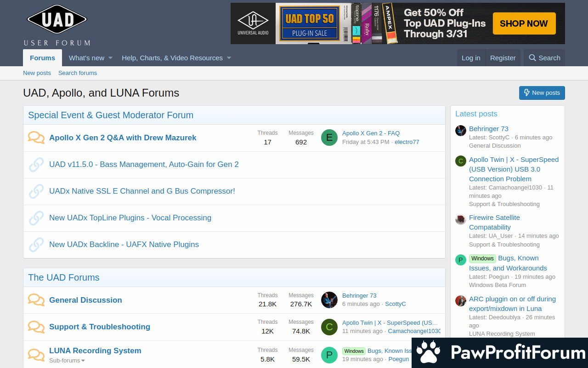Open Behringer 73 in Latest posts sidebar

pos(489,129)
